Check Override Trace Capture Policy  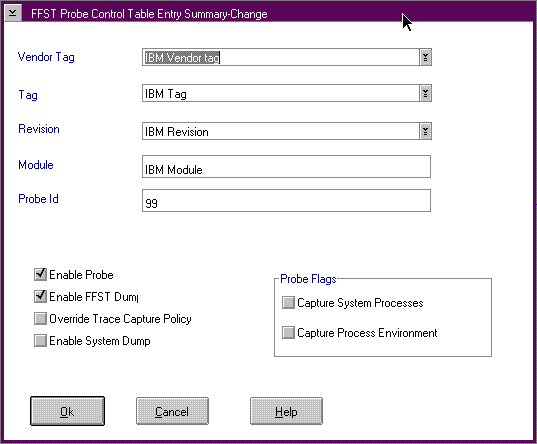[x=40, y=319]
